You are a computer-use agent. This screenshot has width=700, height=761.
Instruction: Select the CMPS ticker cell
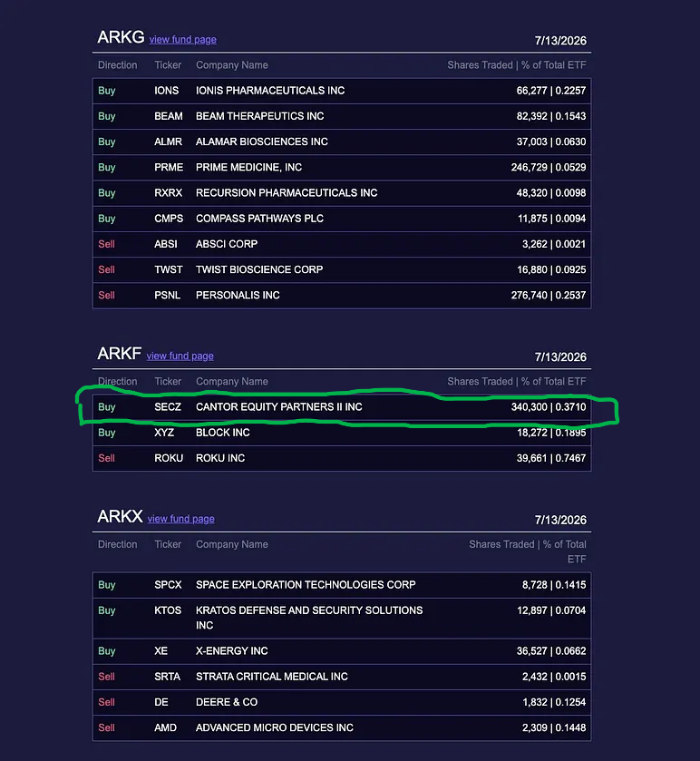(169, 219)
